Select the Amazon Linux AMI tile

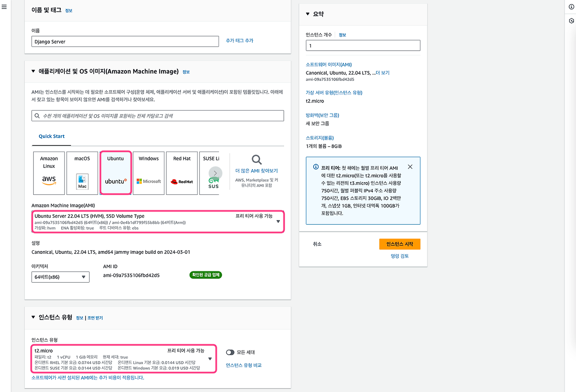49,173
